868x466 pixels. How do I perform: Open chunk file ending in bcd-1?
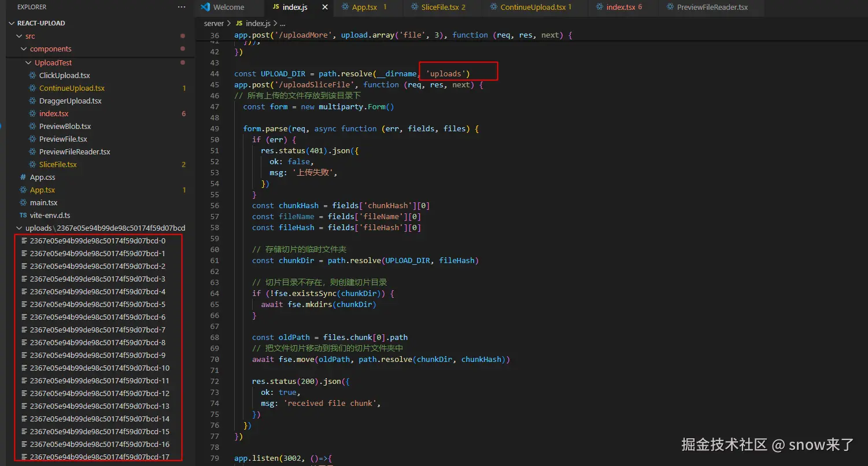pos(98,253)
